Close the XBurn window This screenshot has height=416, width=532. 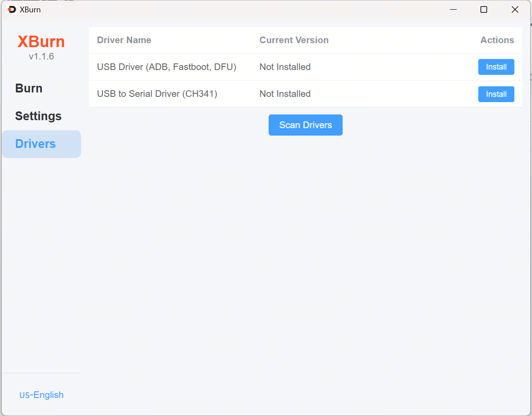(514, 10)
